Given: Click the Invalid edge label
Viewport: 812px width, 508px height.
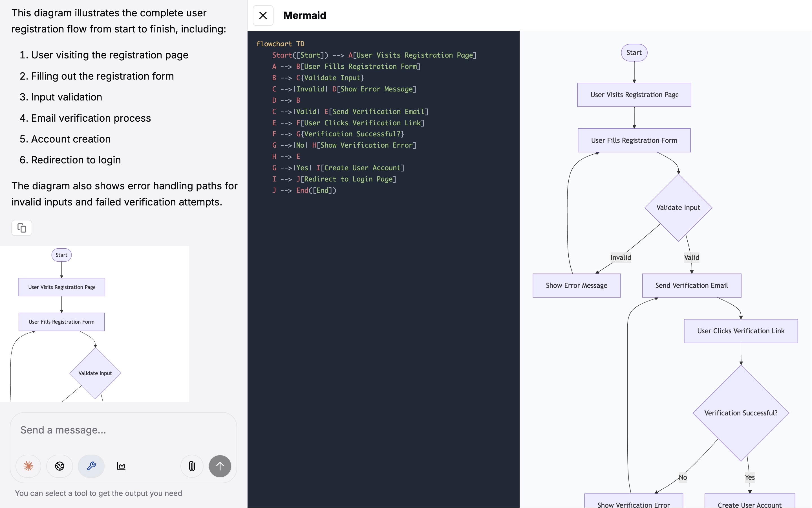Looking at the screenshot, I should pyautogui.click(x=621, y=258).
